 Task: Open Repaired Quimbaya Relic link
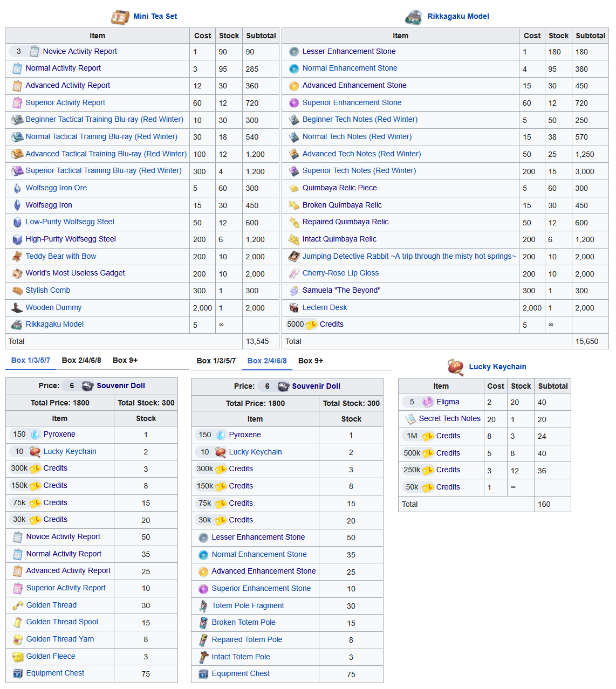(346, 222)
